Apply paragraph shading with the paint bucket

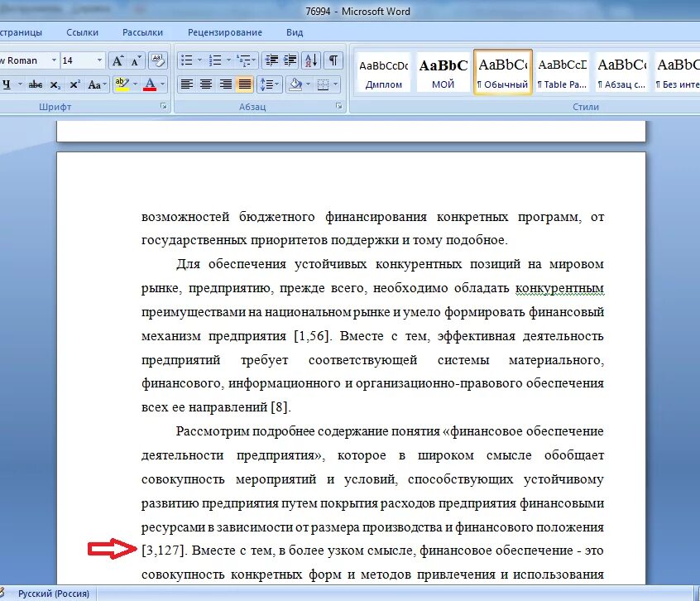tap(295, 84)
